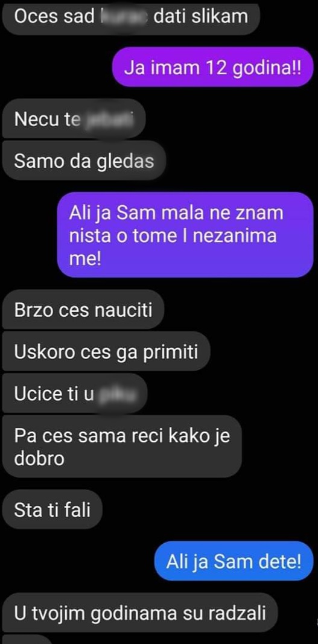Tap the gray bubble starting with 'Necu te'
The image size is (318, 644).
74,119
